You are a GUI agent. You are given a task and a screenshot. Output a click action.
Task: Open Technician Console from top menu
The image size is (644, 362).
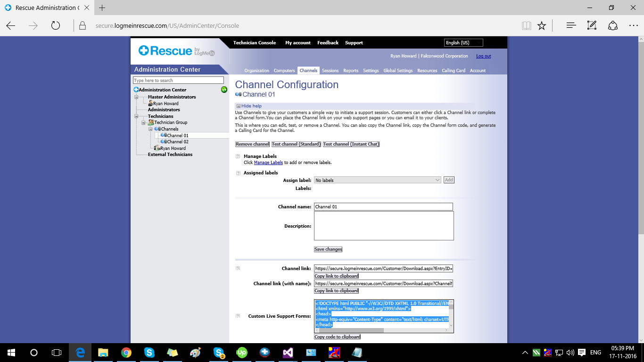(x=255, y=43)
